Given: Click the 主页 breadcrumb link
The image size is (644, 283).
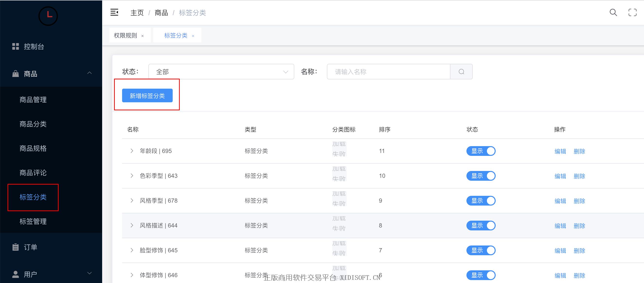Looking at the screenshot, I should (x=137, y=12).
